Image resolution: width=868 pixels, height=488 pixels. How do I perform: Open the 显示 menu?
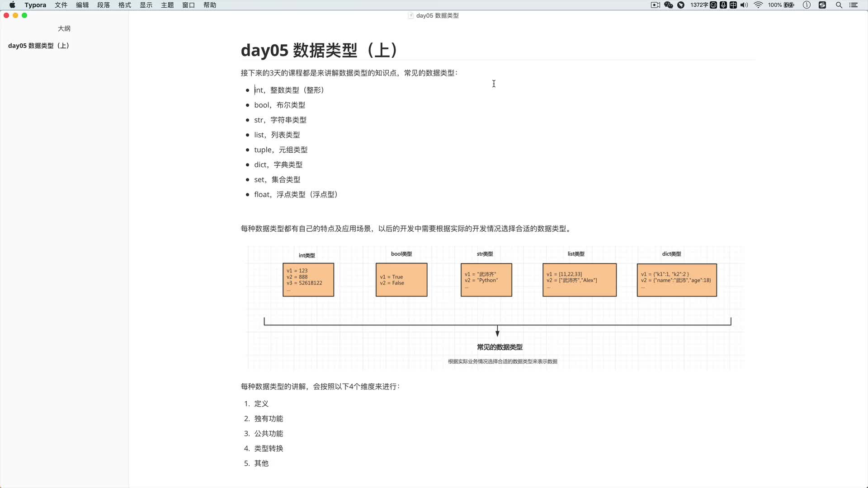pos(146,5)
